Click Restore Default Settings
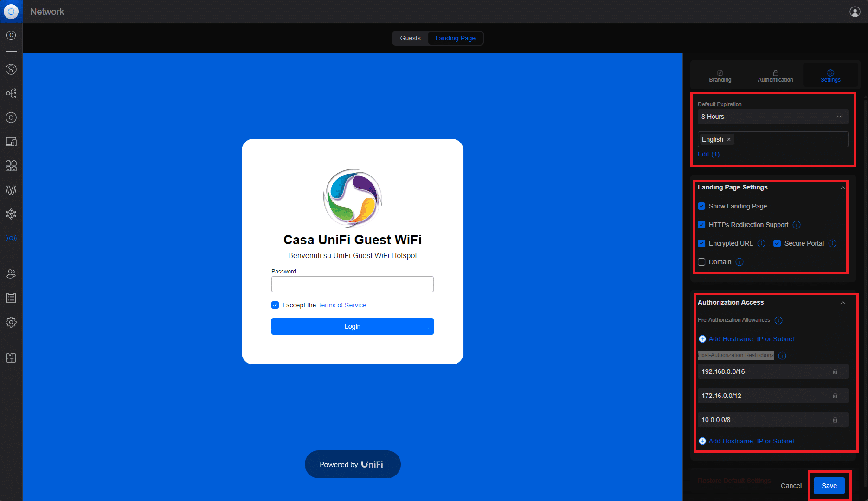868x501 pixels. [x=734, y=481]
